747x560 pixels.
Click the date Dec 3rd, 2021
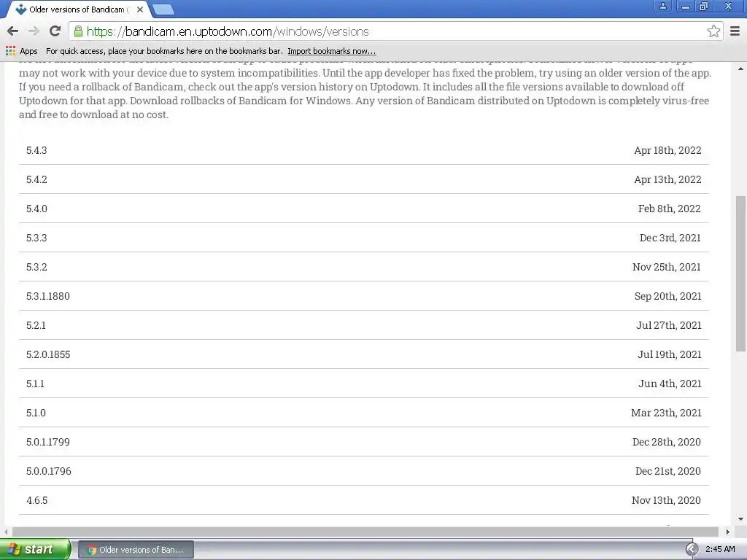coord(670,238)
